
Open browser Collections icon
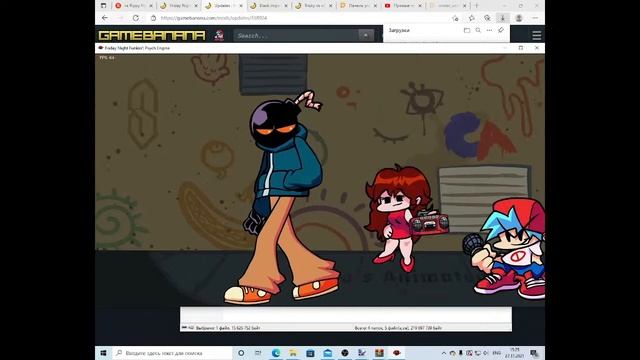pos(487,18)
